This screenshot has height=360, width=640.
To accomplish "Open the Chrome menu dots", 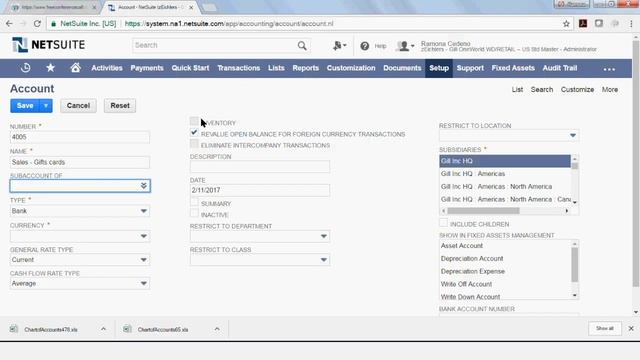I will (631, 24).
